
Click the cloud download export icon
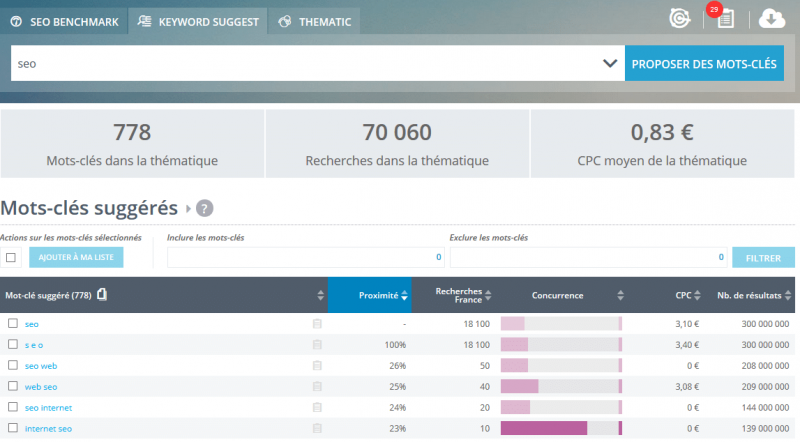pyautogui.click(x=773, y=18)
